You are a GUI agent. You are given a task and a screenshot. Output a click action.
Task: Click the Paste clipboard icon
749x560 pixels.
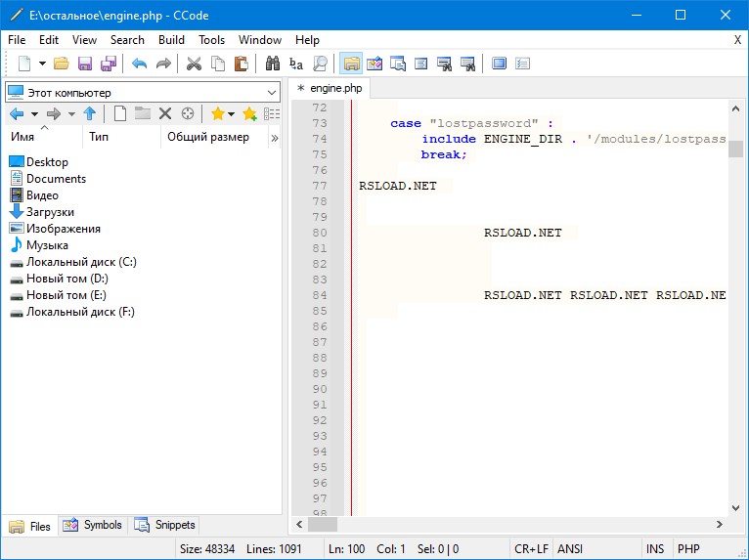[x=241, y=65]
